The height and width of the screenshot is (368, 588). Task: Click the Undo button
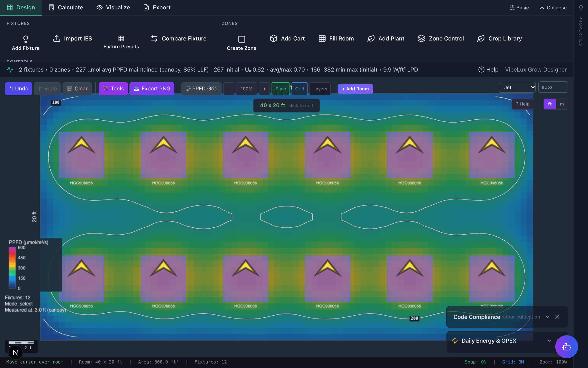18,89
